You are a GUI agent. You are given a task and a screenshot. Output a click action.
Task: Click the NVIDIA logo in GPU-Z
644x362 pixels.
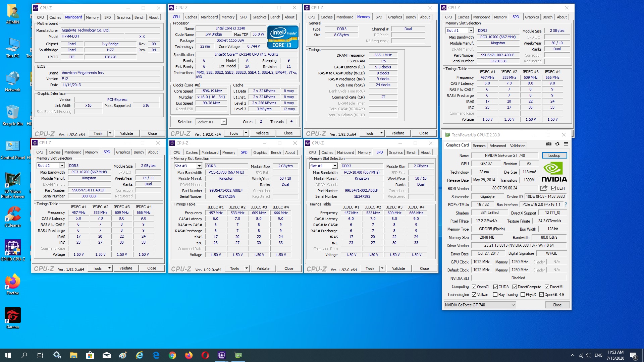[x=554, y=172]
